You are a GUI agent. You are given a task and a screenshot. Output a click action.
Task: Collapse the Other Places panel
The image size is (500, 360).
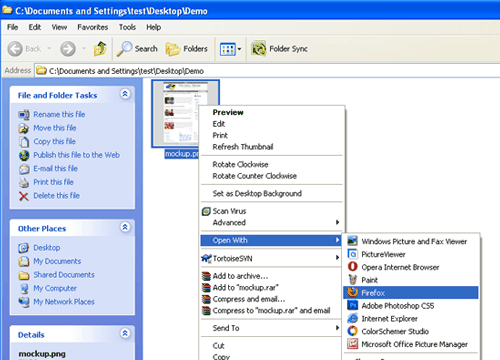pos(125,227)
